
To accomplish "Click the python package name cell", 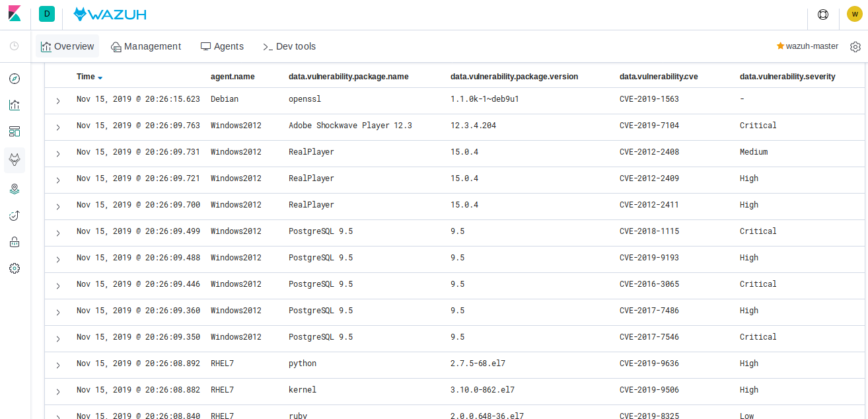I will 303,363.
